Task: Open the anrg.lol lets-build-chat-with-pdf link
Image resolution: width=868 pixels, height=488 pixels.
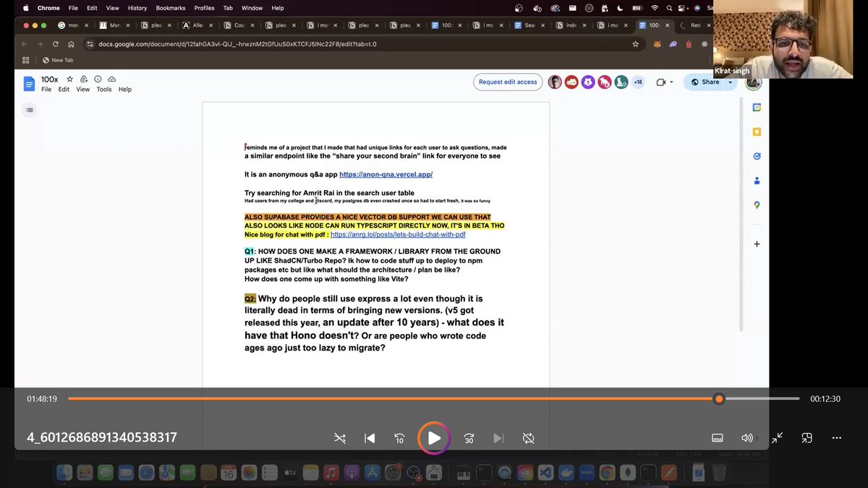Action: 398,234
